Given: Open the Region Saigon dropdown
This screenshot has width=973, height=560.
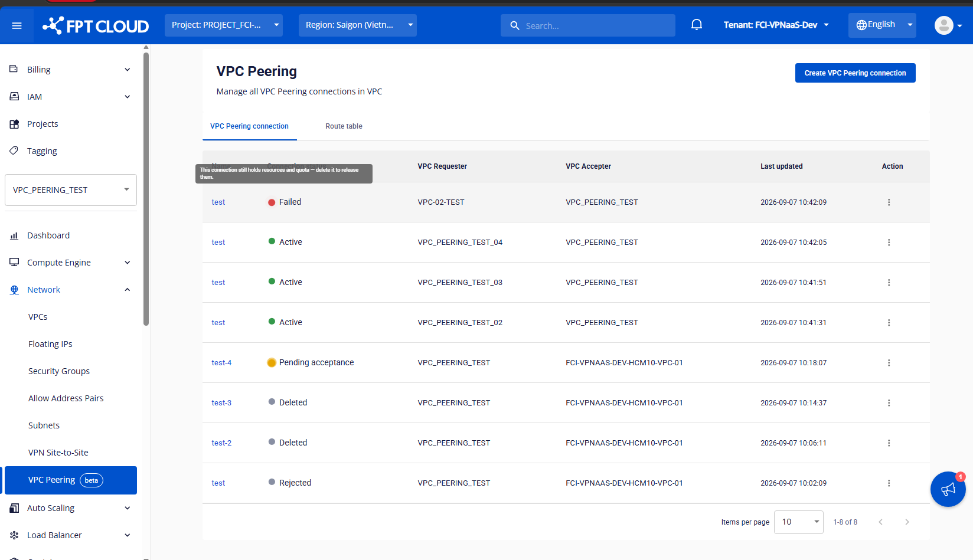Looking at the screenshot, I should 358,25.
